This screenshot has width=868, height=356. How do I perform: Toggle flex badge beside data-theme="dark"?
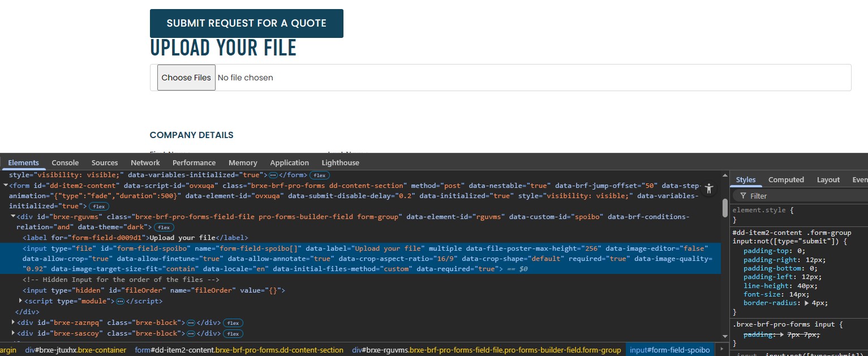[x=164, y=228]
